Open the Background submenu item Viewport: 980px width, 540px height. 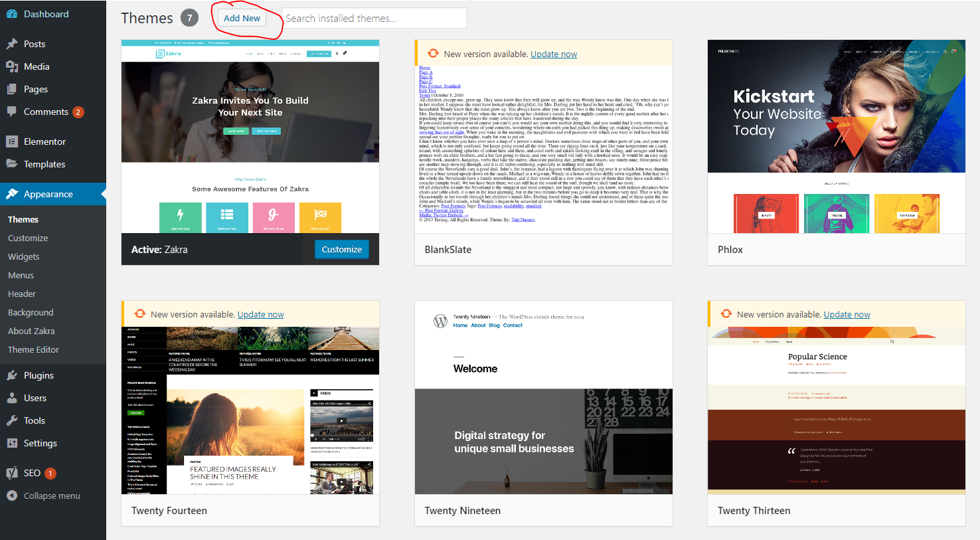(31, 312)
